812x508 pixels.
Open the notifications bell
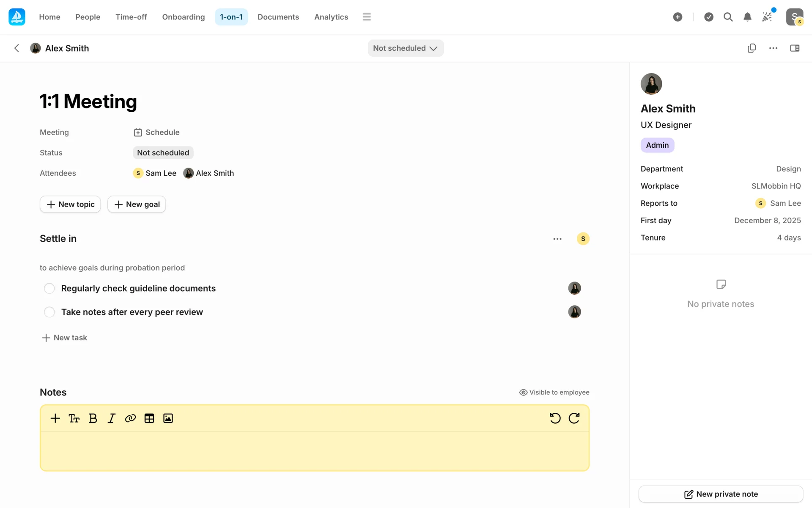(747, 17)
